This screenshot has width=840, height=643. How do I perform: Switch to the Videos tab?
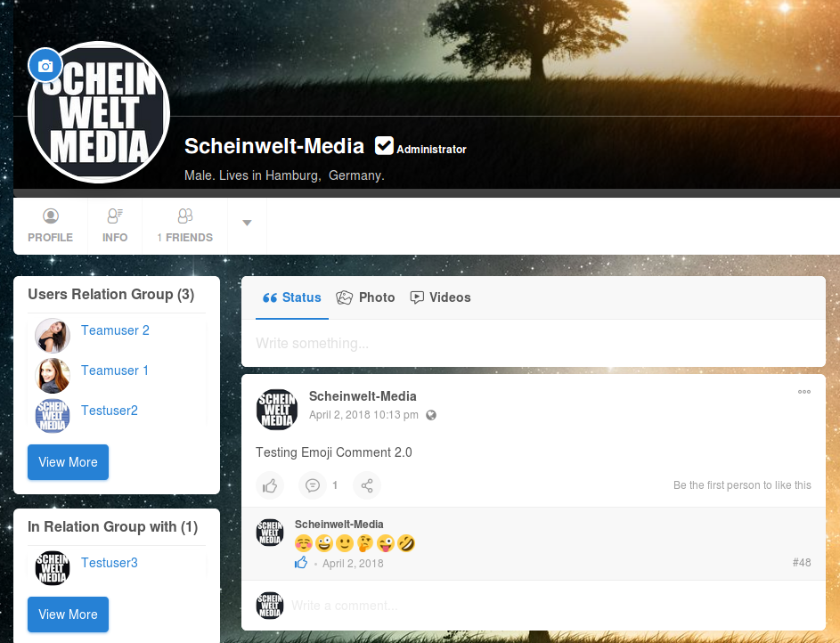click(x=440, y=297)
